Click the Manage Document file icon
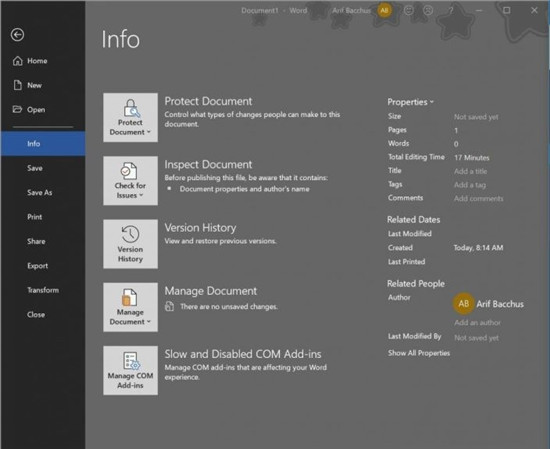This screenshot has width=550, height=449. tap(129, 297)
